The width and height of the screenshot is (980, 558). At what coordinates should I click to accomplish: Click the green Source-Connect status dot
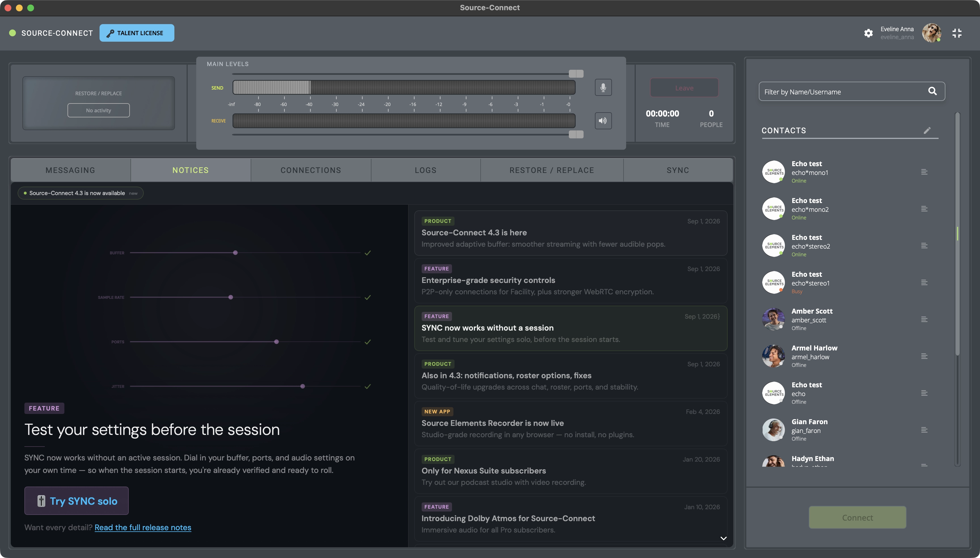tap(13, 33)
